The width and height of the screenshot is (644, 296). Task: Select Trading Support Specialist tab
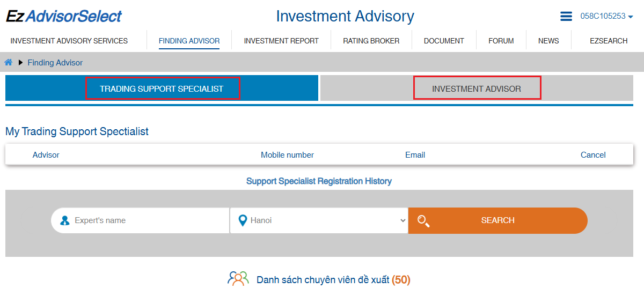tap(162, 88)
